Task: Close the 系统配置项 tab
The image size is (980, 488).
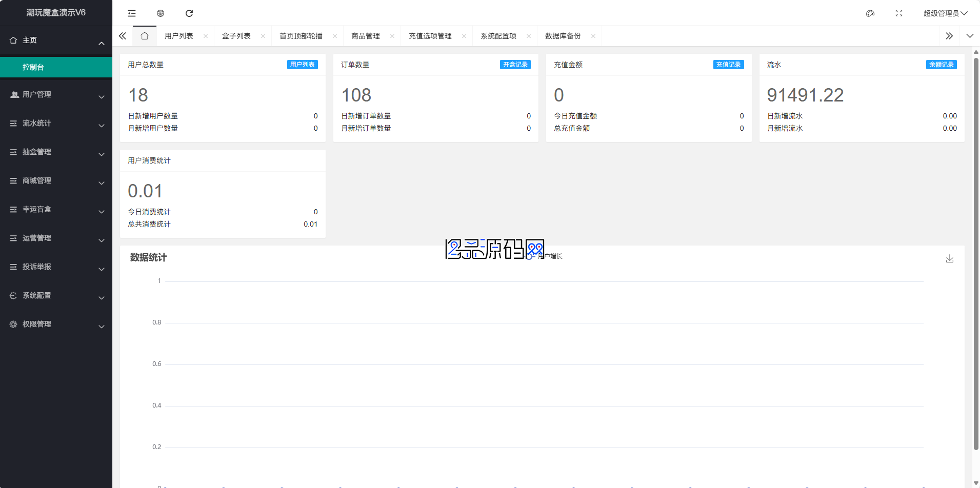Action: click(x=529, y=36)
